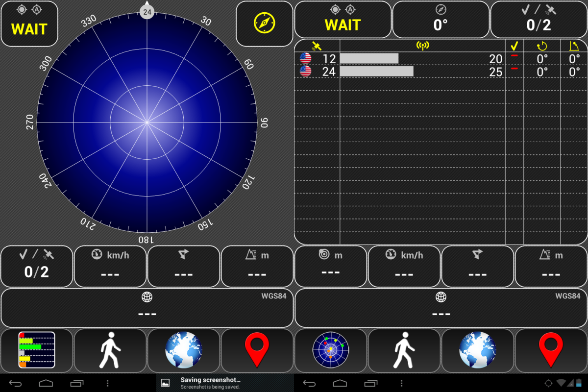
Task: Open the Saving screenshot notification
Action: (211, 383)
